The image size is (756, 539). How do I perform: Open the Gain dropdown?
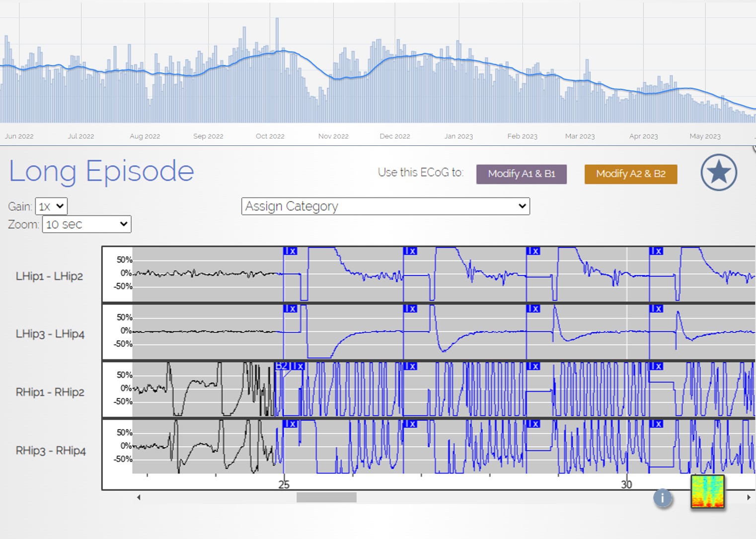point(51,206)
